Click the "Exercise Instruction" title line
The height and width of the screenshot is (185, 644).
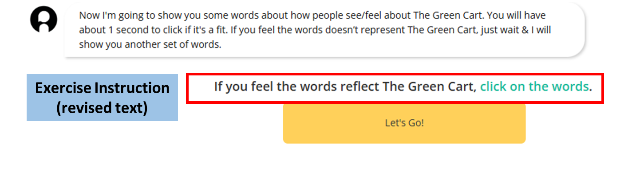tap(102, 88)
